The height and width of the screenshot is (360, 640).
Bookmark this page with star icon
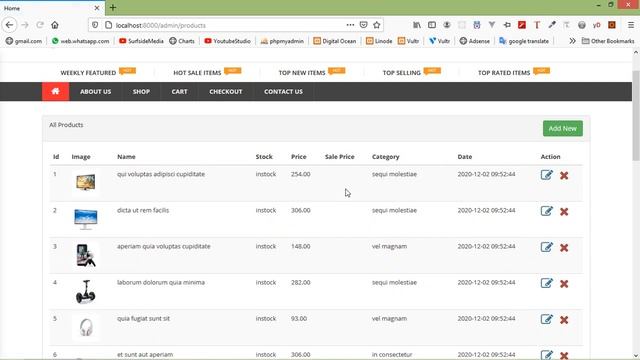(377, 25)
